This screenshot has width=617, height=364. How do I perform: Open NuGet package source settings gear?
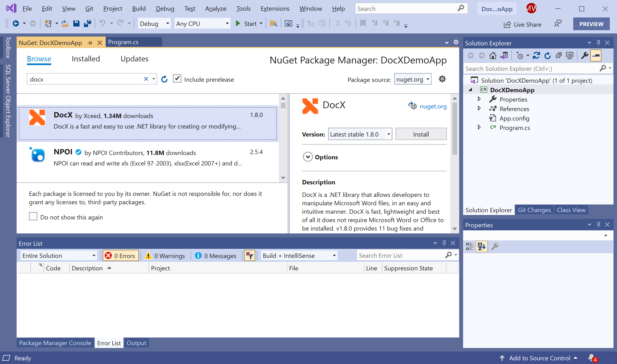pos(442,79)
